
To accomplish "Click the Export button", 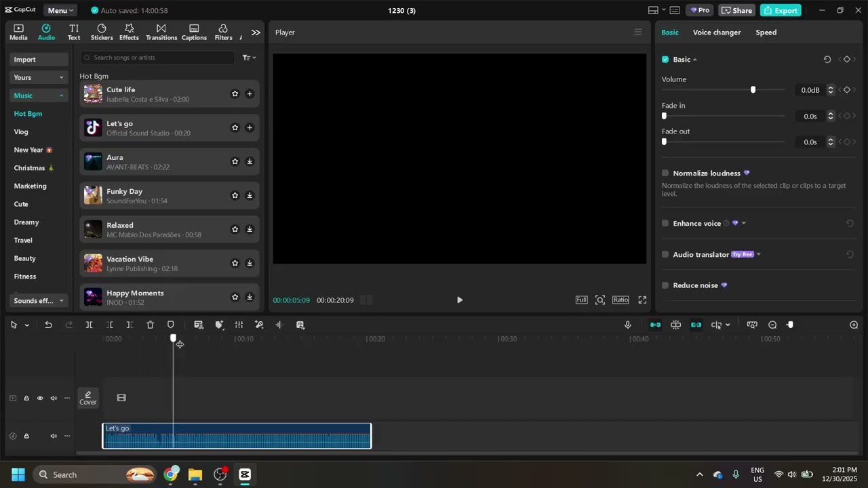I will (781, 10).
